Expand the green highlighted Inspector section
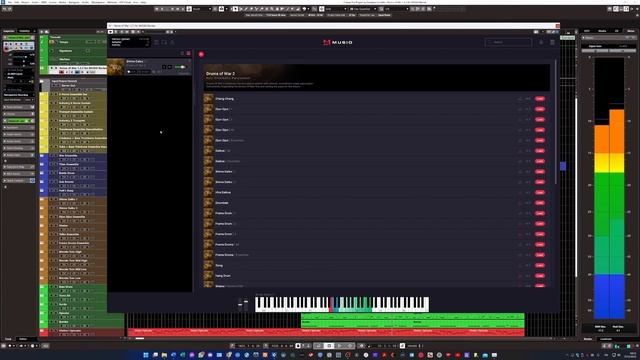The height and width of the screenshot is (360, 640). pyautogui.click(x=19, y=121)
